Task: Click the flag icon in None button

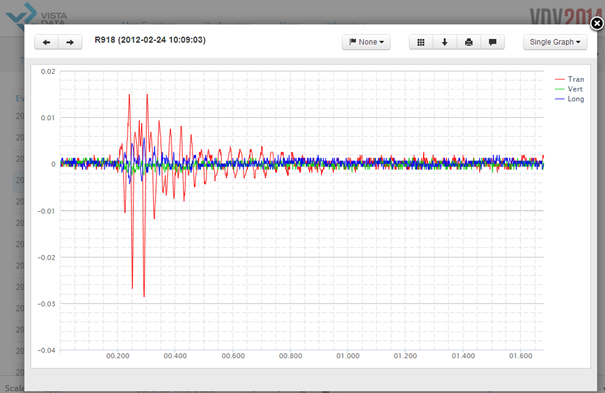Action: 352,42
